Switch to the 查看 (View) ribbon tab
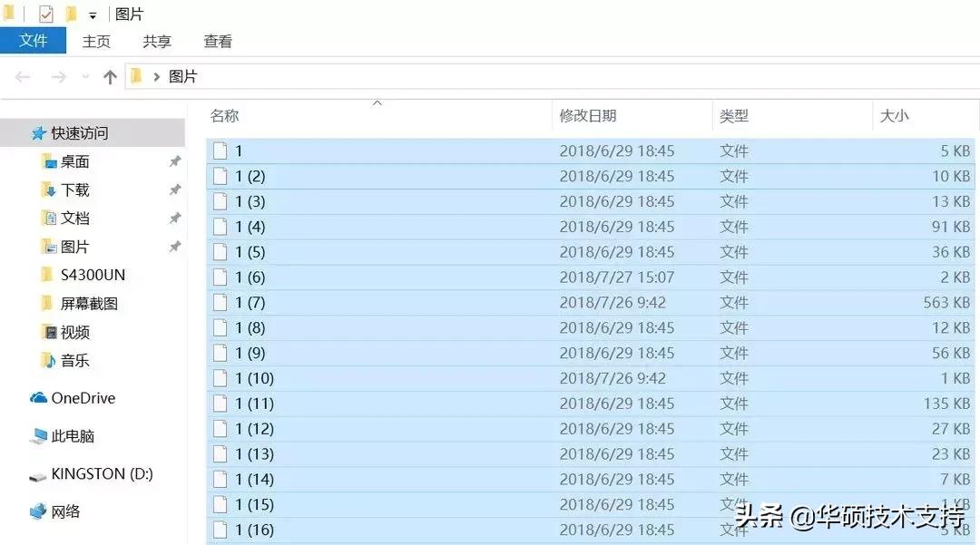 pyautogui.click(x=217, y=41)
